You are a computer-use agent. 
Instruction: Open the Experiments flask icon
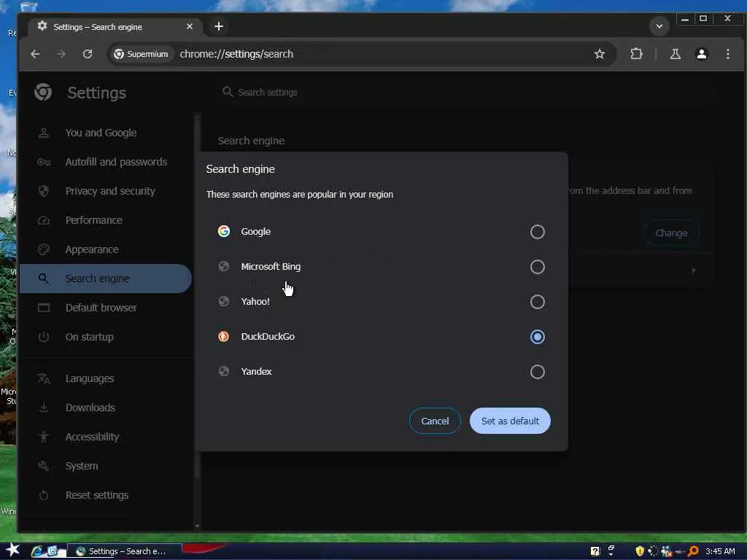click(675, 54)
